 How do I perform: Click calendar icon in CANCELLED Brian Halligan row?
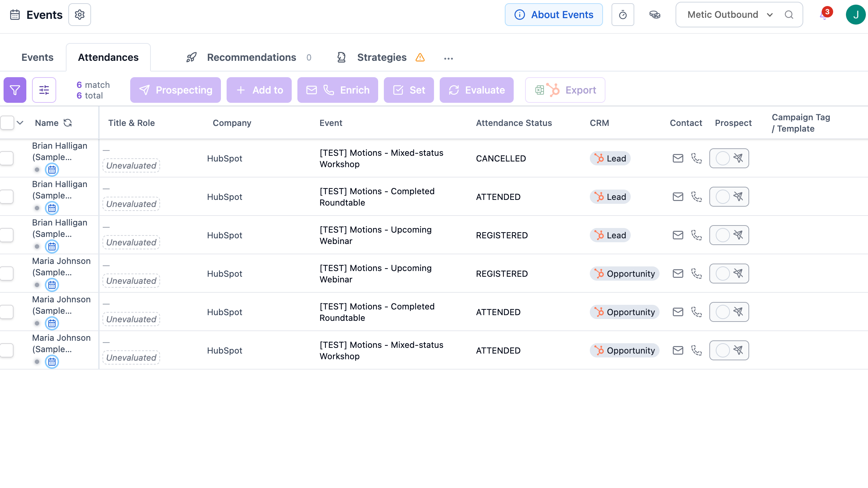pos(52,170)
